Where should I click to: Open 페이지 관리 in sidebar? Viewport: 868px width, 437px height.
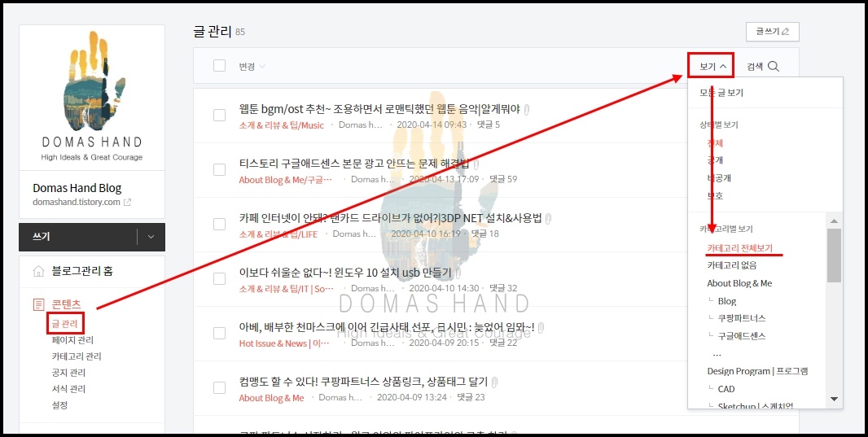coord(72,340)
